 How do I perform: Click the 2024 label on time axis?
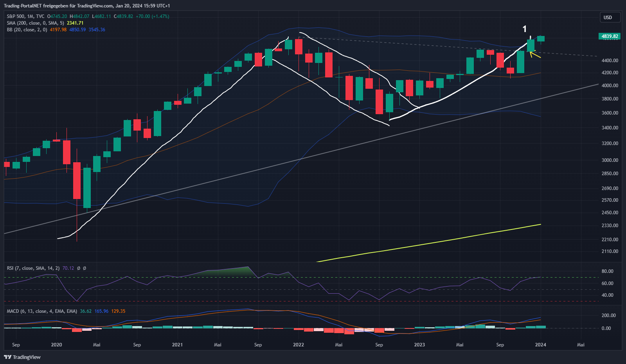[540, 345]
